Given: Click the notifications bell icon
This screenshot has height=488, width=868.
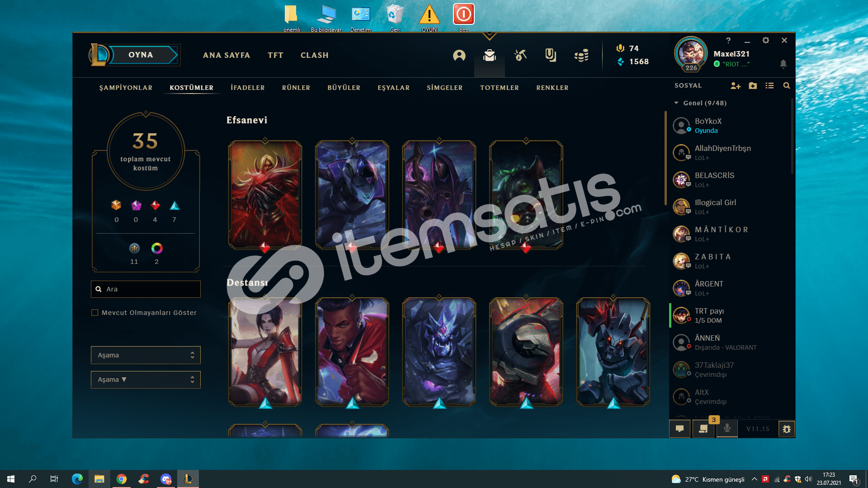Looking at the screenshot, I should (783, 64).
